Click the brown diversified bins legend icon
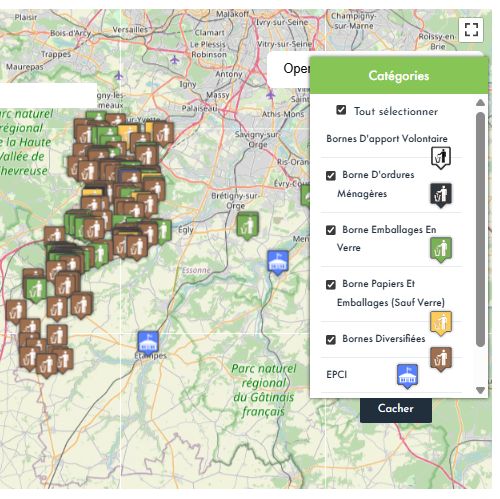Viewport: 500px width, 499px height. (x=441, y=359)
